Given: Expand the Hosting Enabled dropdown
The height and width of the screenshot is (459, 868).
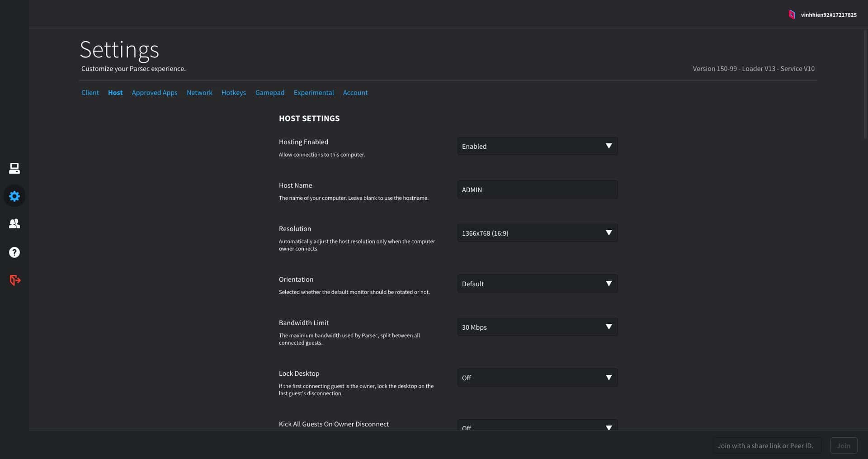Looking at the screenshot, I should (537, 146).
